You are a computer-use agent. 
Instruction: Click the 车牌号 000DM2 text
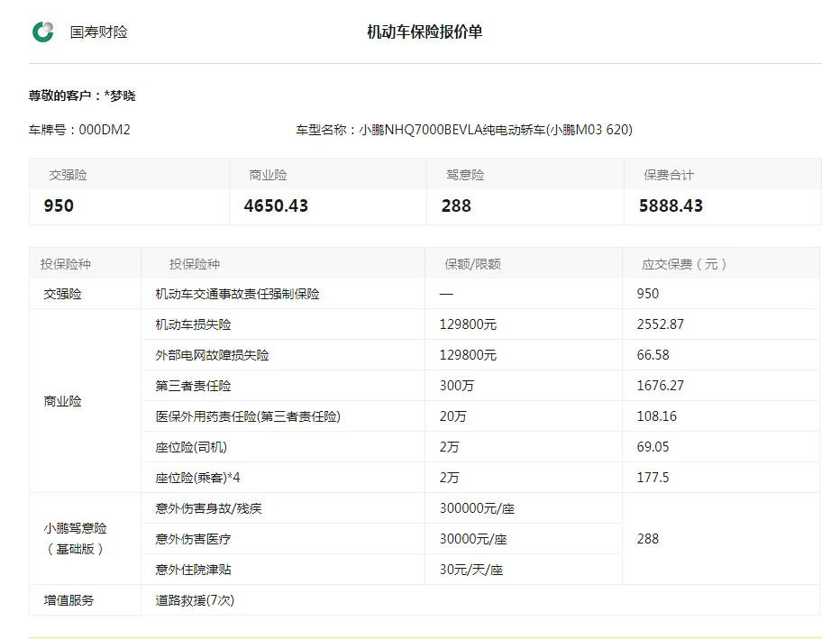pos(79,130)
